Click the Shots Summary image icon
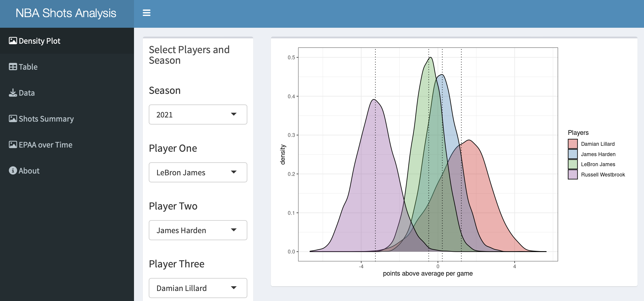This screenshot has height=301, width=644. [x=13, y=119]
